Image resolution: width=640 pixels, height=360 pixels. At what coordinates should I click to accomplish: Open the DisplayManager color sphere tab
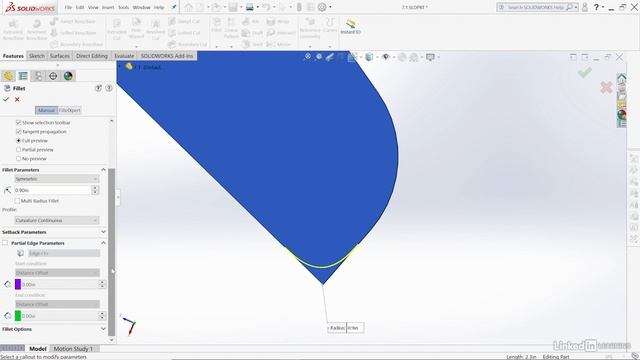point(68,76)
